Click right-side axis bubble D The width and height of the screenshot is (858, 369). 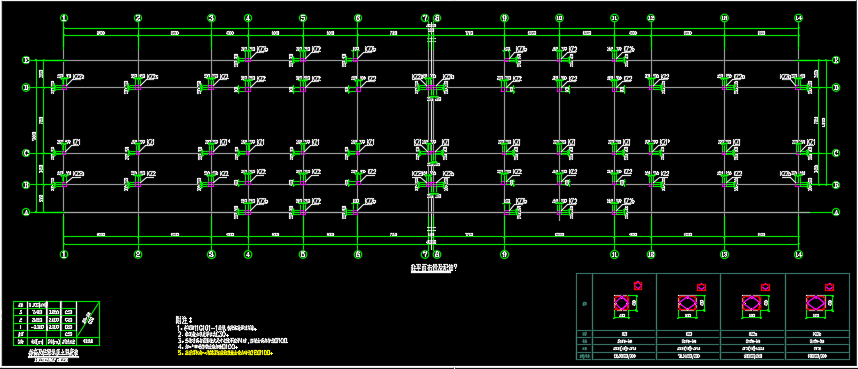835,87
